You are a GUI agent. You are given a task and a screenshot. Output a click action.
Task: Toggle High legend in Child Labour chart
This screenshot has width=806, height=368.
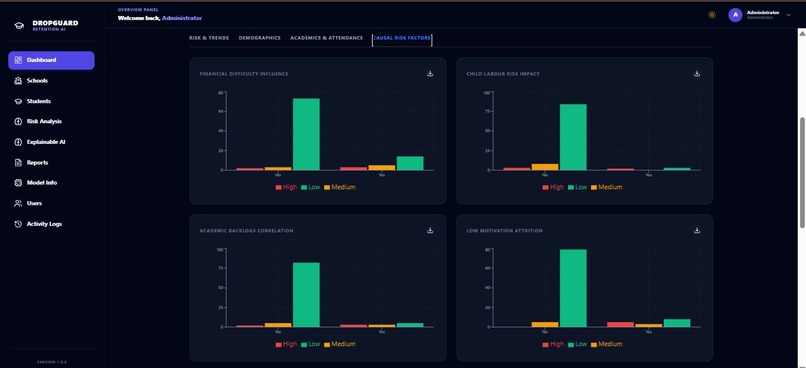tap(553, 187)
